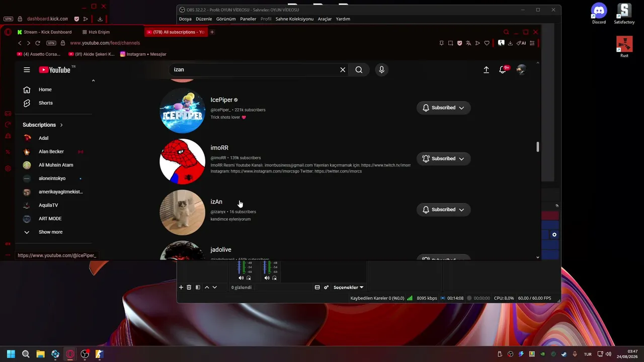The width and height of the screenshot is (644, 362).
Task: Open Opera's easy setup menu icon
Action: pos(532,43)
